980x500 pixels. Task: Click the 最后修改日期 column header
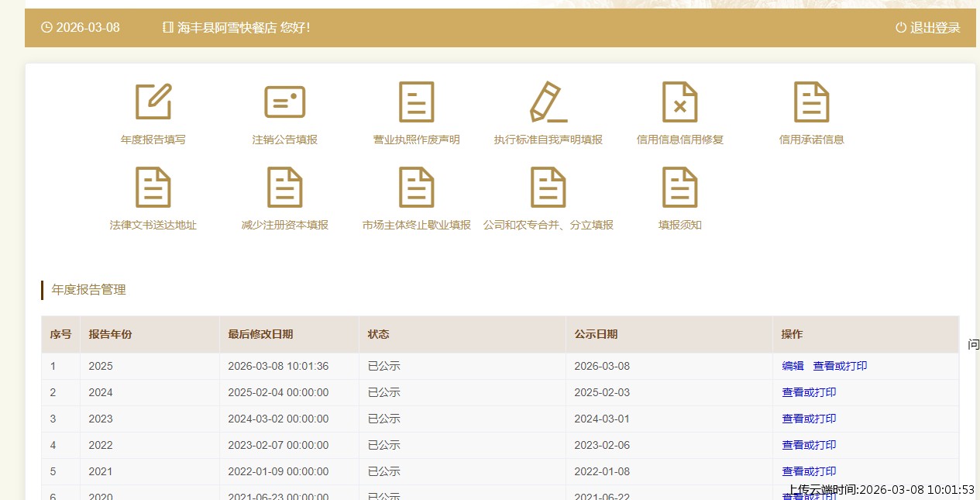[x=260, y=334]
